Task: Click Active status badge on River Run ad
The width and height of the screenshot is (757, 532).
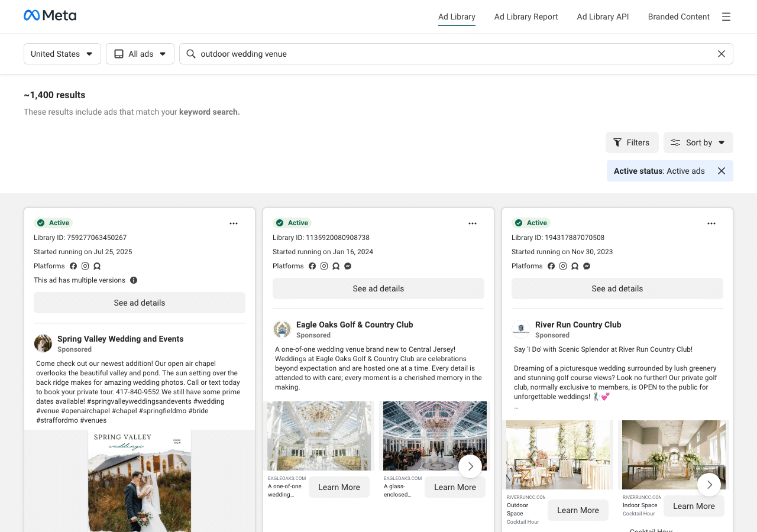Action: 531,223
